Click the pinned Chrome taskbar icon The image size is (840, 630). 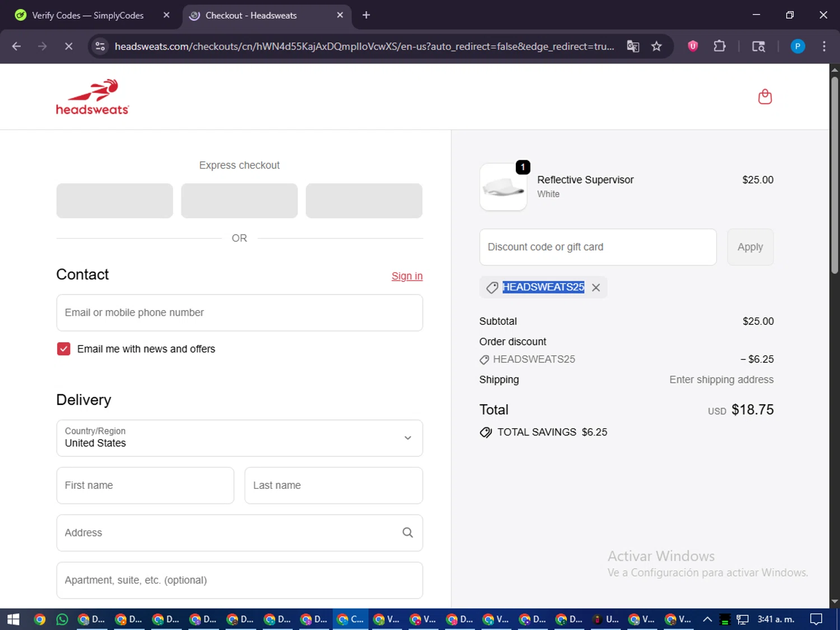point(39,619)
